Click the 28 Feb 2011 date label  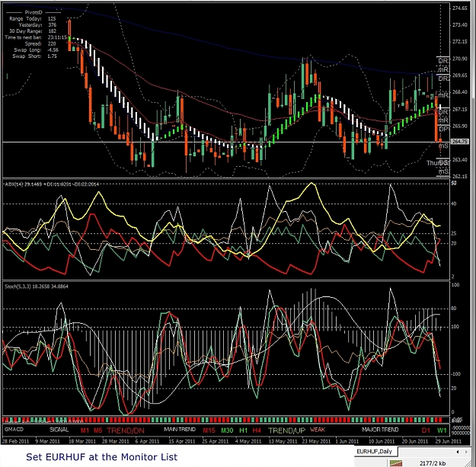click(x=16, y=441)
